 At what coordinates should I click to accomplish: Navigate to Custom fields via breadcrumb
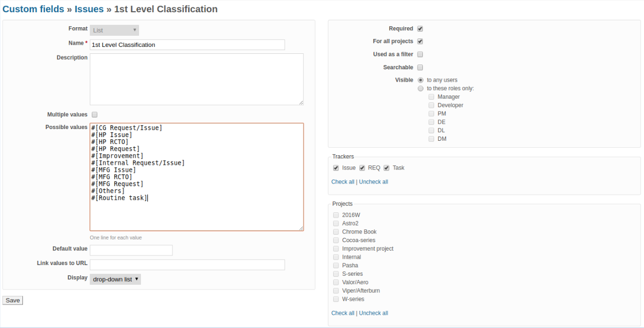(33, 9)
